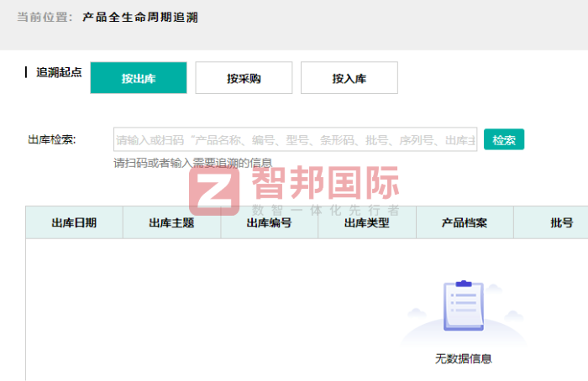Viewport: 588px width, 381px height.
Task: Click the 出库检索 field label
Action: 52,139
